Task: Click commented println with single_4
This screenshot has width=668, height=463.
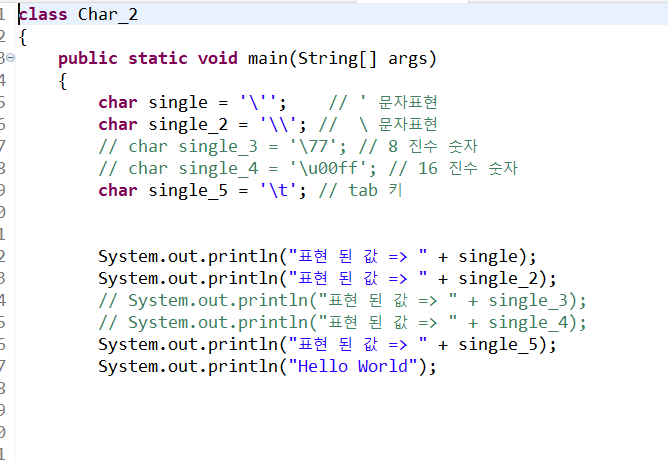Action: [x=343, y=323]
